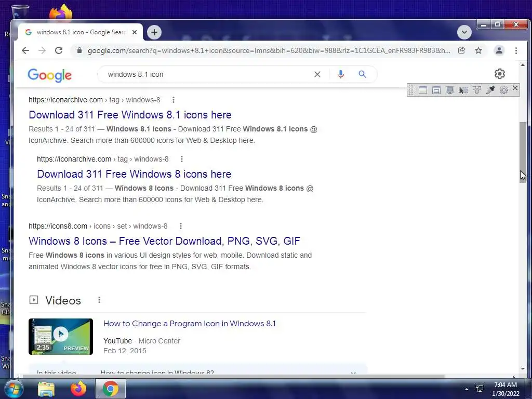Open more options beside Videos heading
Viewport: 532px width, 399px height.
(99, 300)
